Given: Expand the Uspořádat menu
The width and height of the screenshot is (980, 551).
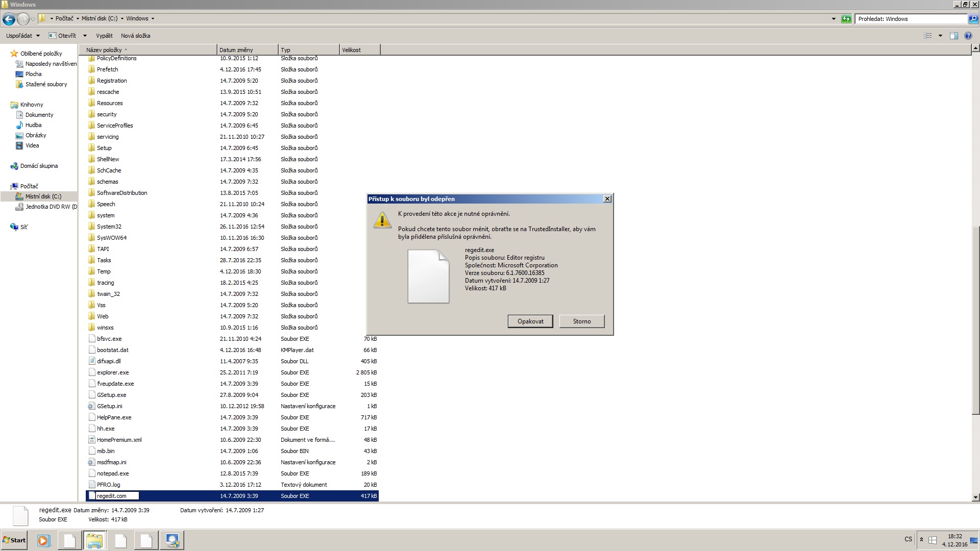Looking at the screenshot, I should (x=22, y=36).
